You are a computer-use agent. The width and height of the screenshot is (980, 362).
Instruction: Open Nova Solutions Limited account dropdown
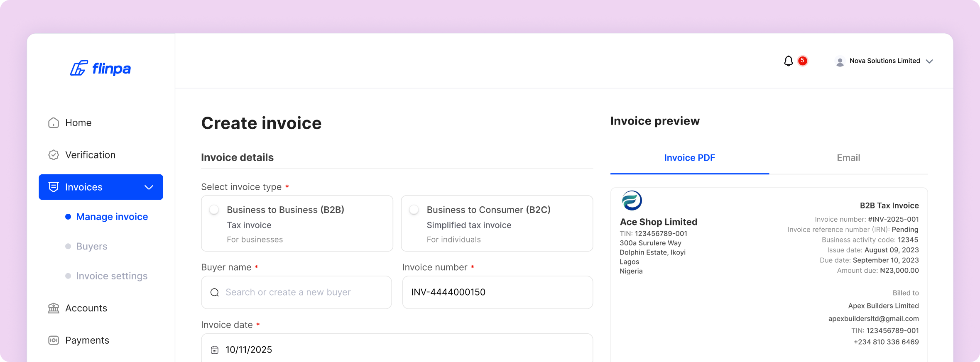click(929, 61)
